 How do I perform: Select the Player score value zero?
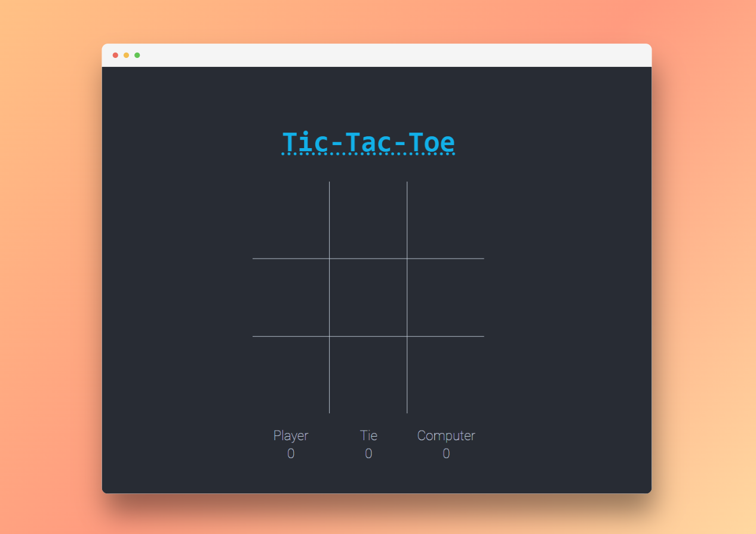pyautogui.click(x=291, y=454)
